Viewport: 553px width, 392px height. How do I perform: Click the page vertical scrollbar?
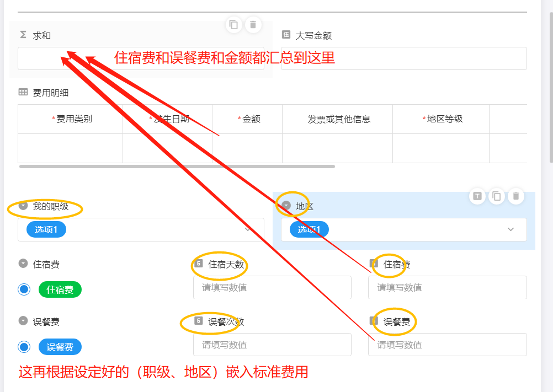click(551, 87)
